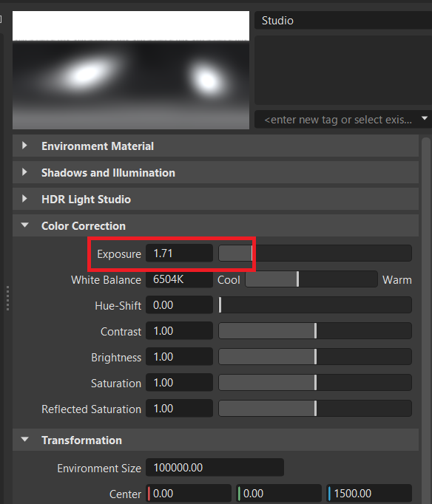Click the blue Center Z value field
Screen dimensions: 432x504
click(369, 494)
